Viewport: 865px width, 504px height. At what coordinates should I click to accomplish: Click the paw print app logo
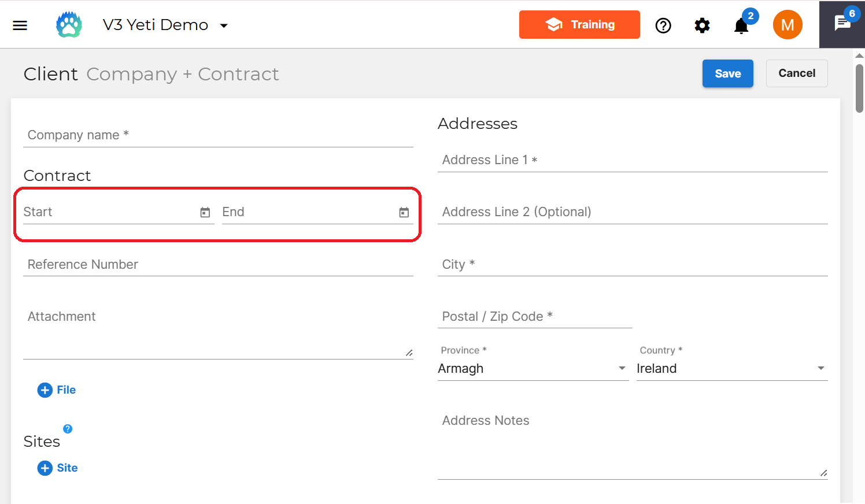[69, 24]
